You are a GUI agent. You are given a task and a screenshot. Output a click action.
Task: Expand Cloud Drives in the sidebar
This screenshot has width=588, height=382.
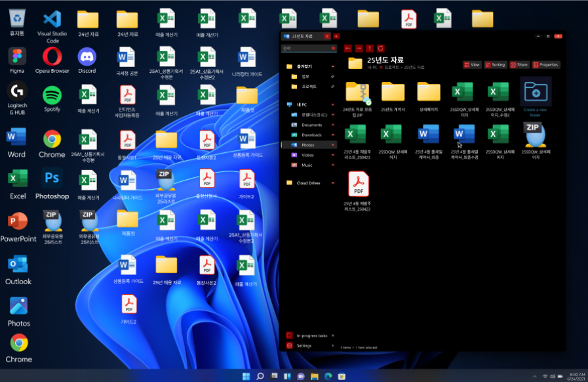pyautogui.click(x=332, y=183)
